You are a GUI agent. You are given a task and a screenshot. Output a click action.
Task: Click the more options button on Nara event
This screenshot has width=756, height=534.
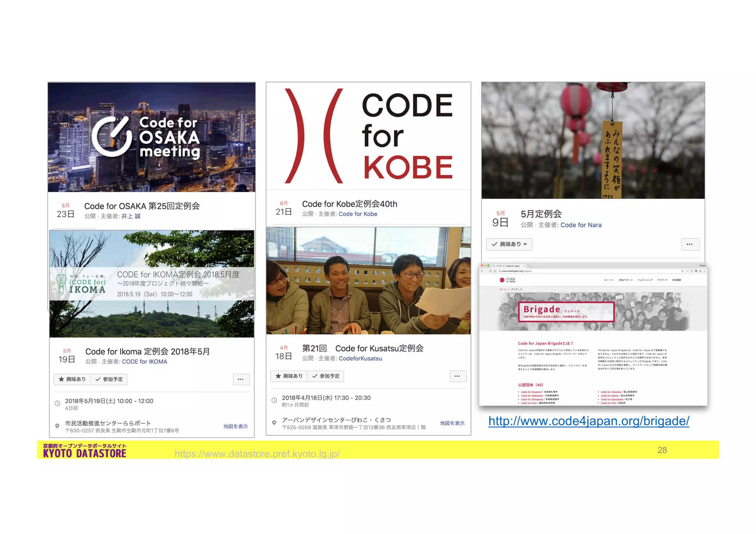pyautogui.click(x=690, y=244)
